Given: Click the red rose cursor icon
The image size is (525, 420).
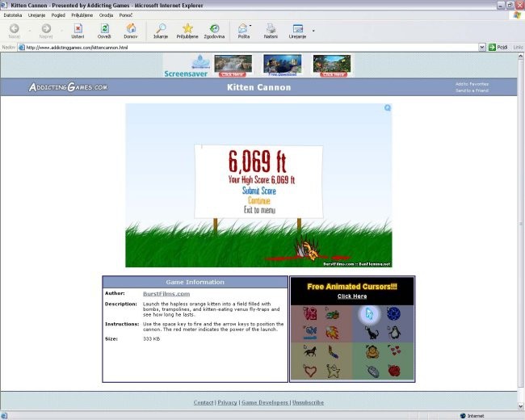Looking at the screenshot, I should [394, 371].
